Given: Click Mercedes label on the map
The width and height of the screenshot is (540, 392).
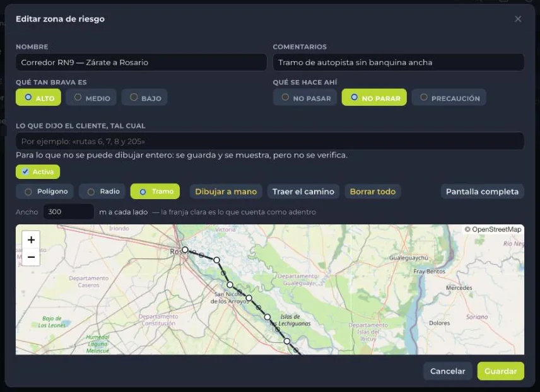Looking at the screenshot, I should (x=459, y=288).
